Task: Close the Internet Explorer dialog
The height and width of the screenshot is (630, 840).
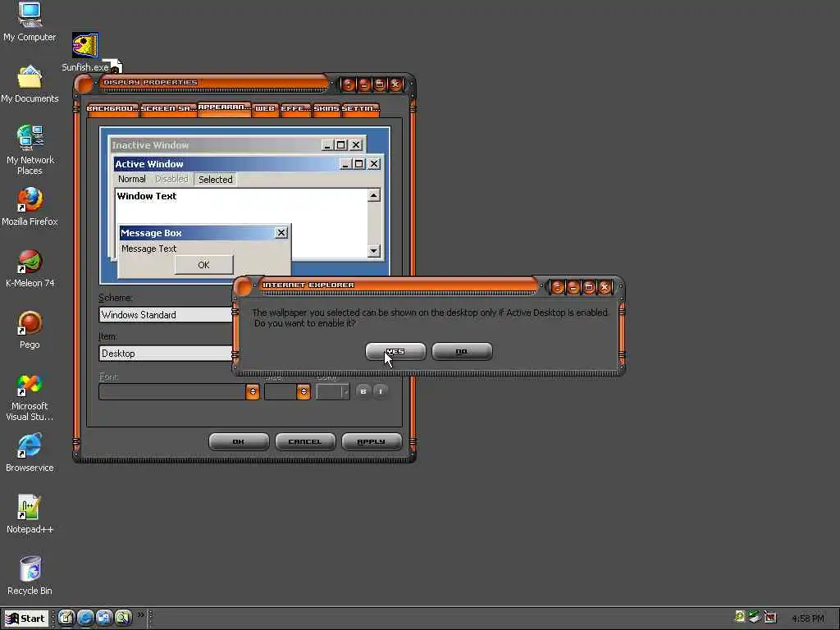Action: 605,288
